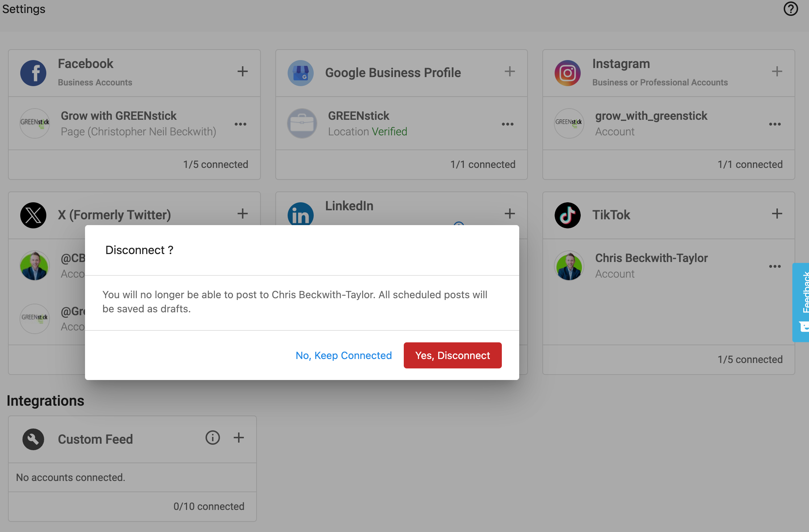
Task: Show Custom Feed info icon
Action: [x=213, y=438]
